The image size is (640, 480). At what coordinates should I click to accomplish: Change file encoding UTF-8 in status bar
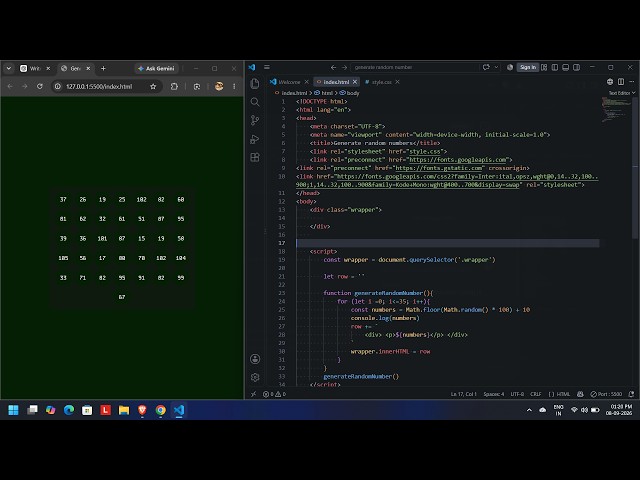click(x=517, y=394)
